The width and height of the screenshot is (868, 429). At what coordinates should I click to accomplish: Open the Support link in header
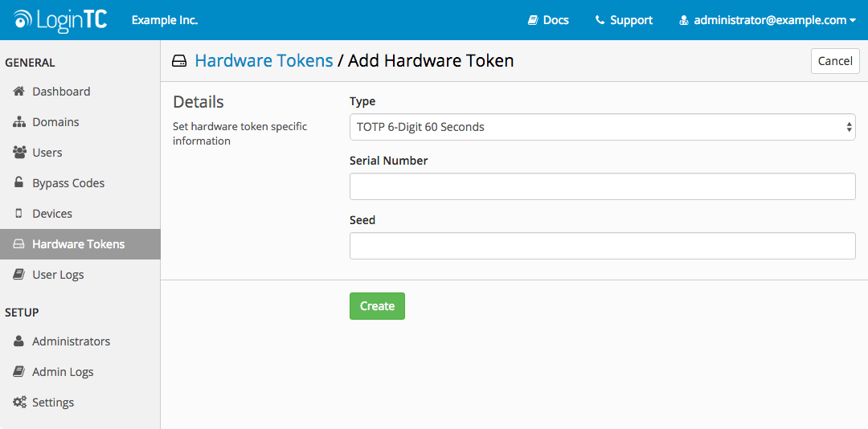(624, 20)
